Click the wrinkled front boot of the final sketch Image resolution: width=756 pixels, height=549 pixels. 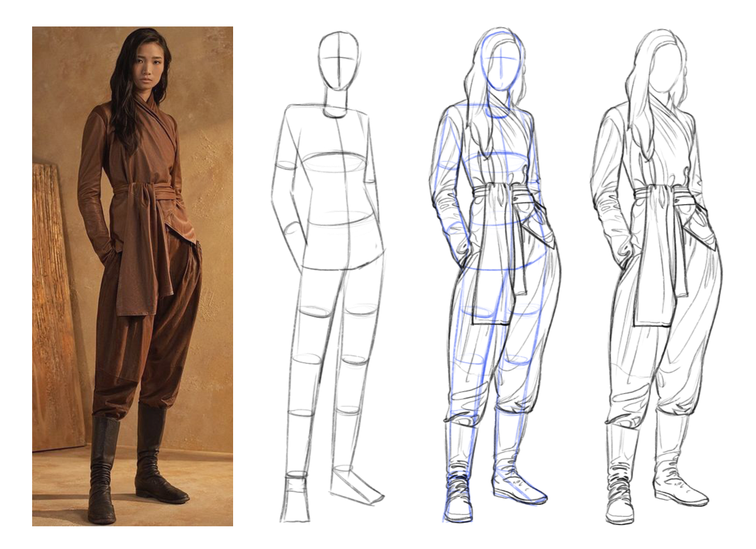pos(621,485)
